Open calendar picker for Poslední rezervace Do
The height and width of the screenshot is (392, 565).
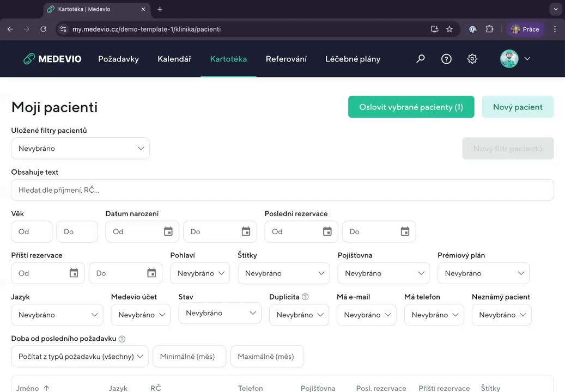(x=405, y=231)
